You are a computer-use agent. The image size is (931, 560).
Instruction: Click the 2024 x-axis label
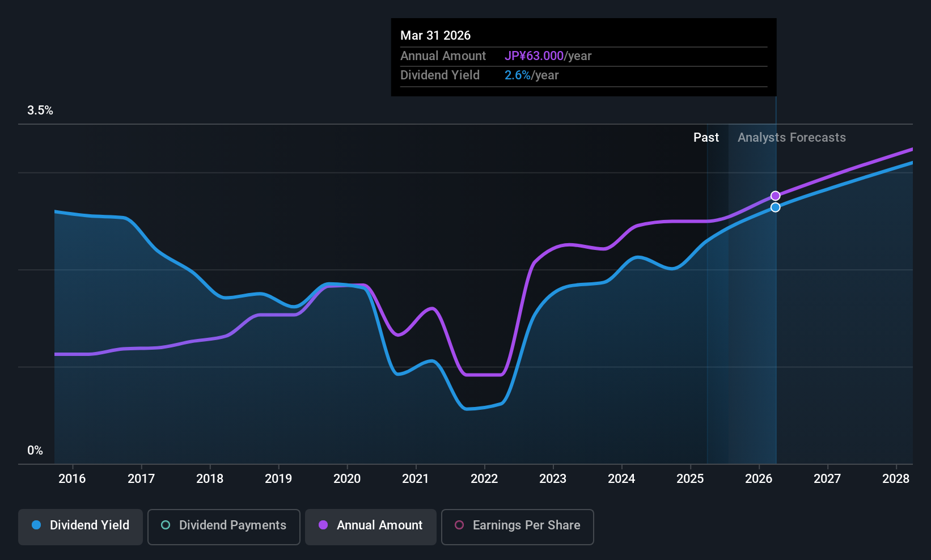[x=621, y=478]
